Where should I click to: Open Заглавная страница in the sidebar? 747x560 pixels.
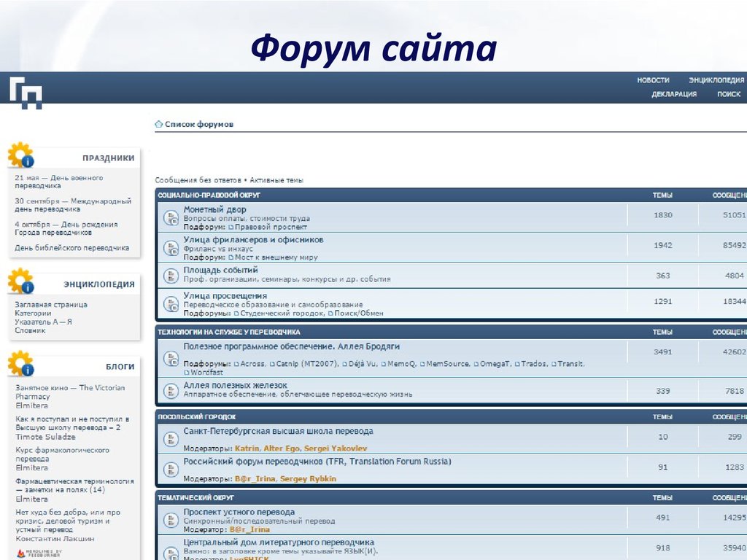tap(51, 304)
